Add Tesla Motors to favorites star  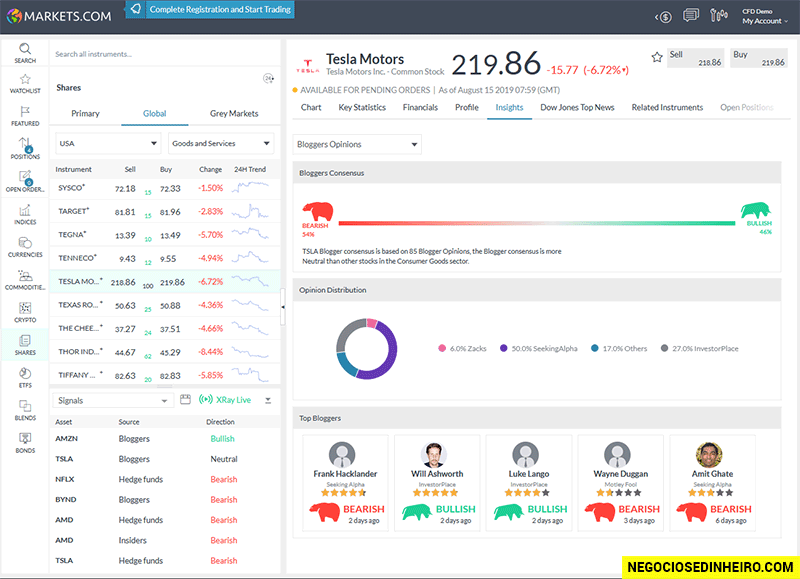[657, 57]
